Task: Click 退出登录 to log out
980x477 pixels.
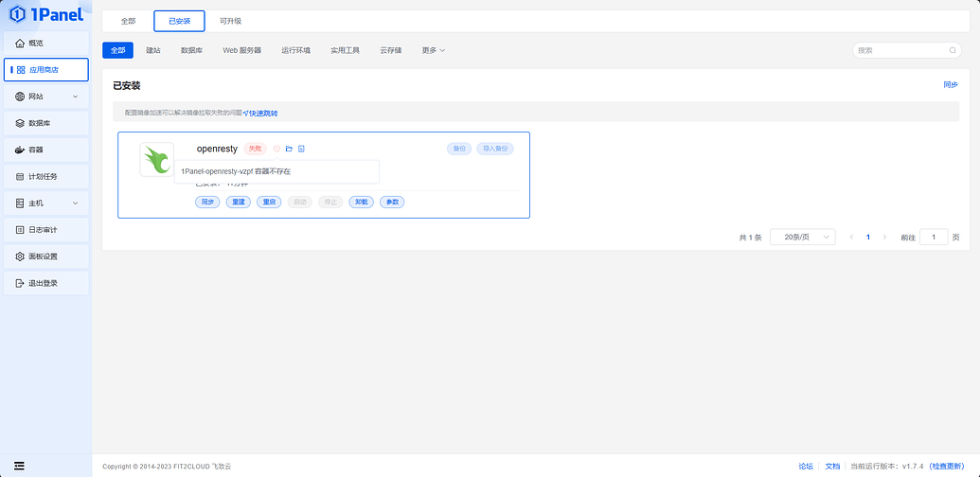Action: point(46,283)
